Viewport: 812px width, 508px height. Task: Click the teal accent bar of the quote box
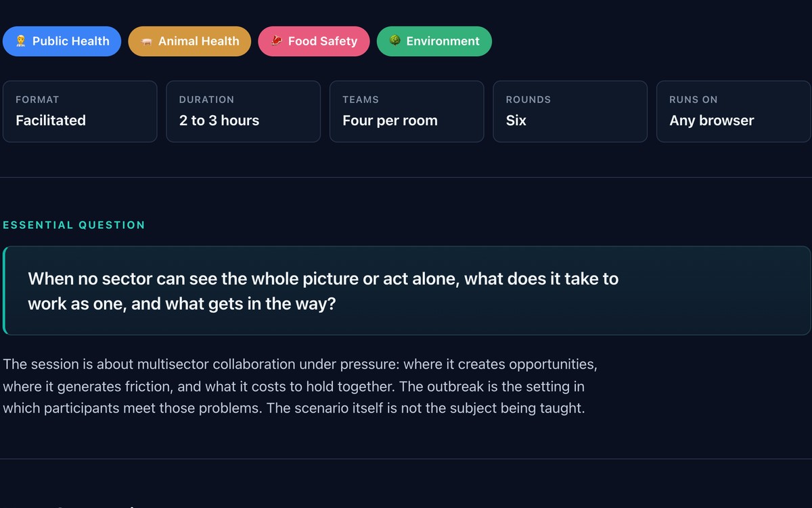pyautogui.click(x=4, y=291)
